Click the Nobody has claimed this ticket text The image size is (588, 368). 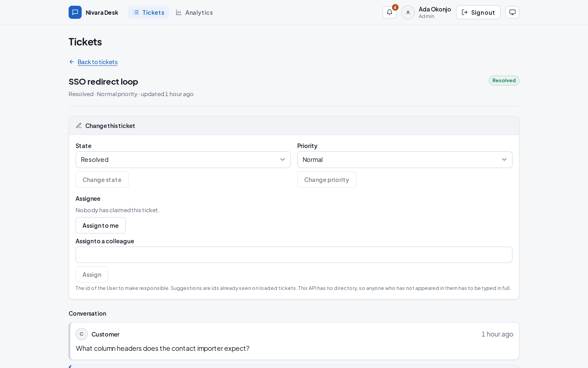point(117,210)
